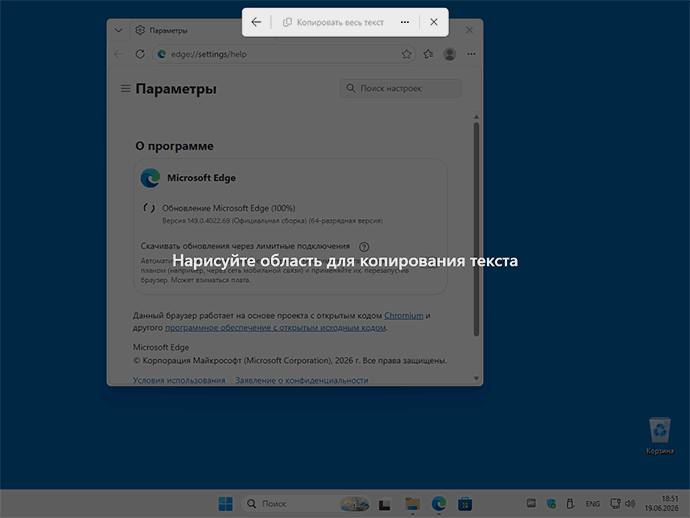
Task: Open the Параметры hamburger menu
Action: (x=125, y=88)
